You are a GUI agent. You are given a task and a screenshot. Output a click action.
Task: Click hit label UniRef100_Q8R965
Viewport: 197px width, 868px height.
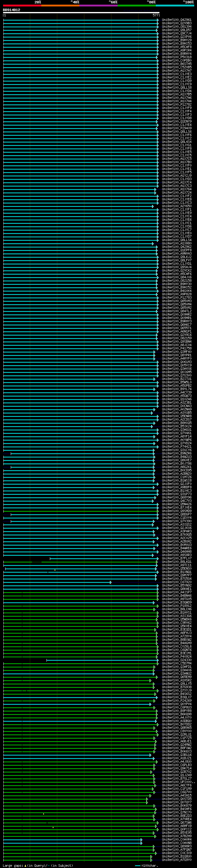176,728
